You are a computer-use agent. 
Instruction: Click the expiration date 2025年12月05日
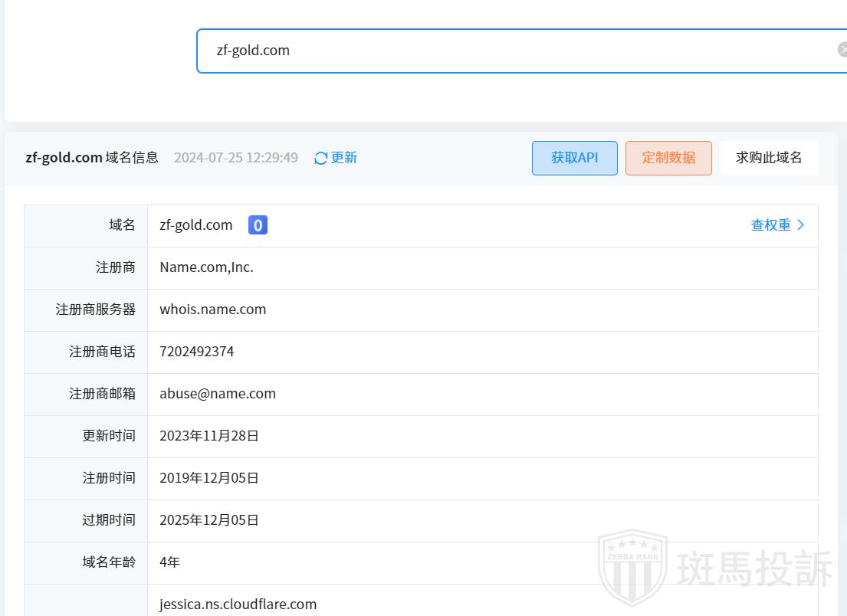tap(209, 520)
